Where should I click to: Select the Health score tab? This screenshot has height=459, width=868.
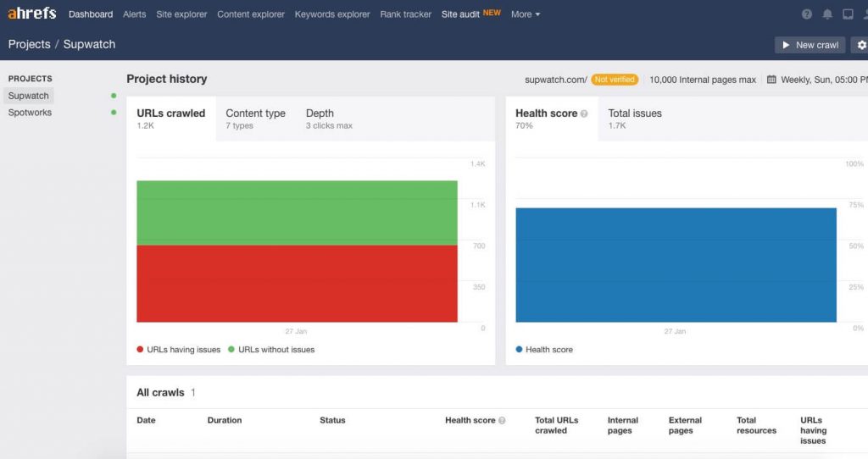pos(551,119)
